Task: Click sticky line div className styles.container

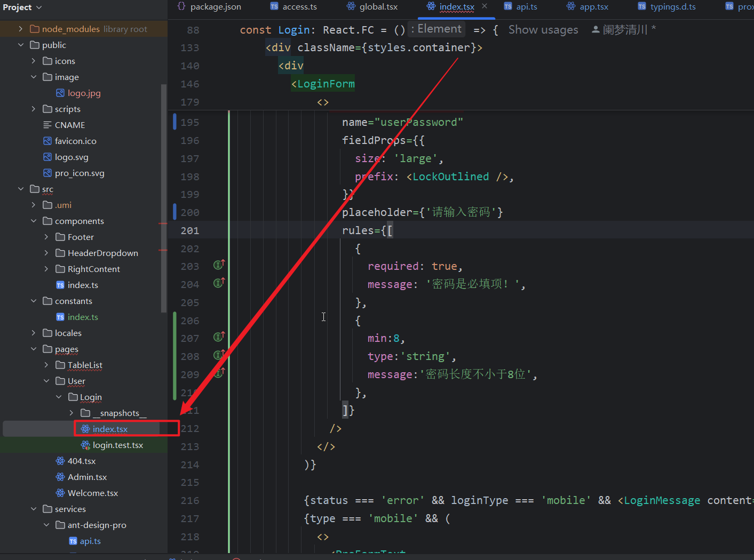Action: pyautogui.click(x=374, y=47)
